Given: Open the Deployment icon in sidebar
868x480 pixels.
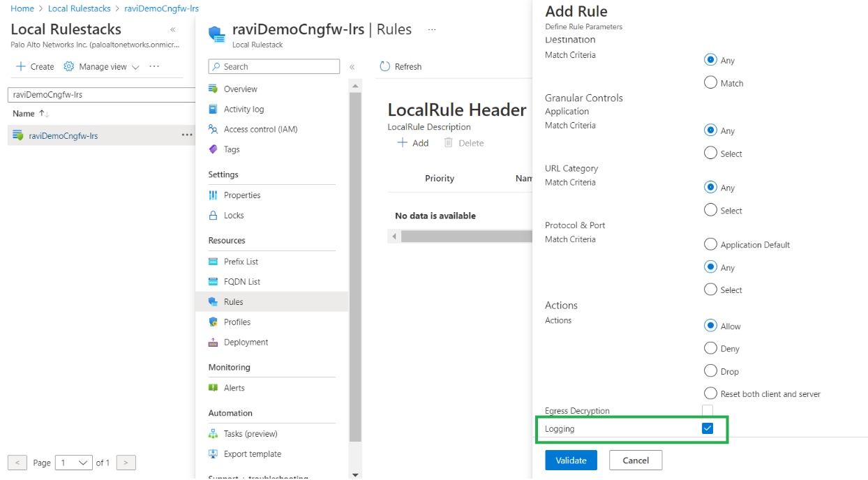Looking at the screenshot, I should (214, 343).
